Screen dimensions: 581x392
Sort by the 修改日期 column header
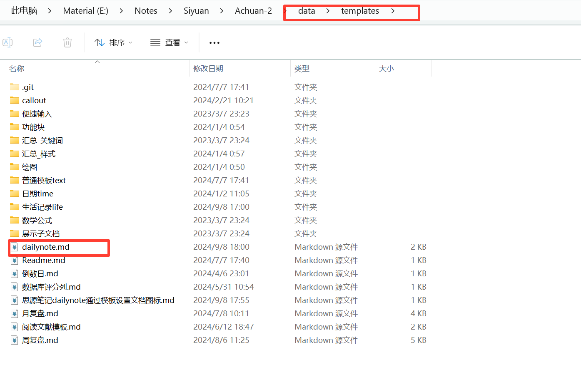[x=208, y=69]
